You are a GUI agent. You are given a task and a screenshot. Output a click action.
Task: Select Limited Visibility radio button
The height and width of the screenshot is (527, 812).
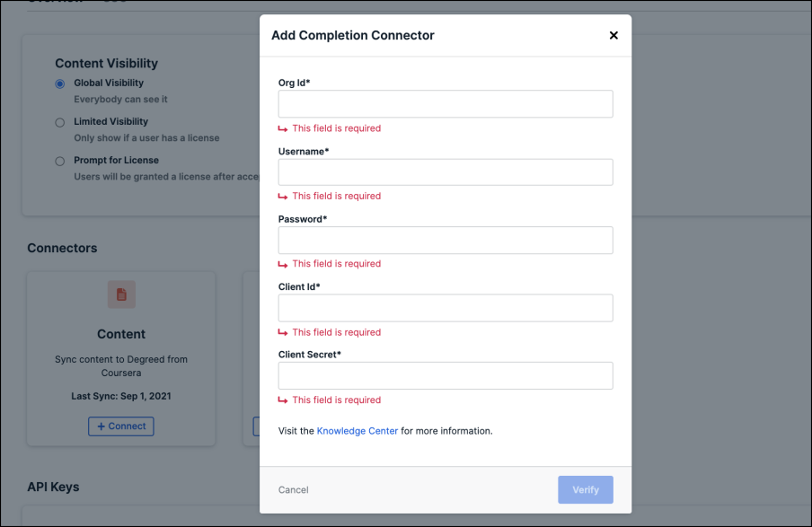coord(60,122)
